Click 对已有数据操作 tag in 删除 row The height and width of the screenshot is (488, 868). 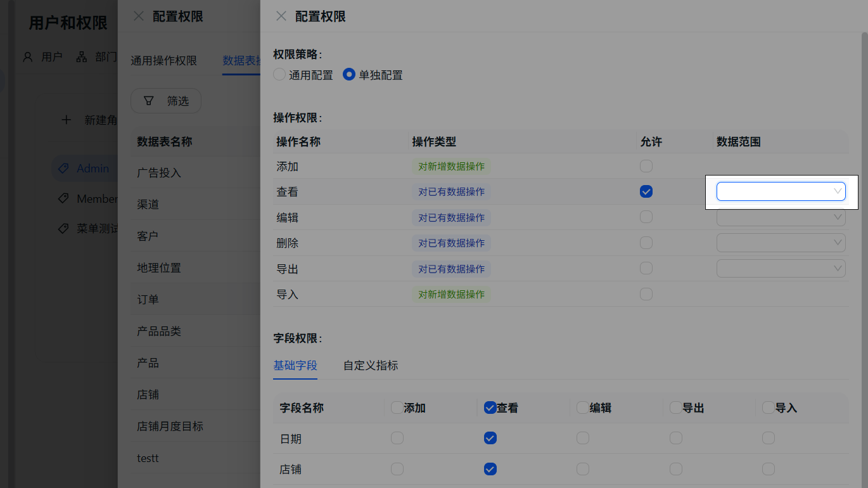pyautogui.click(x=451, y=243)
